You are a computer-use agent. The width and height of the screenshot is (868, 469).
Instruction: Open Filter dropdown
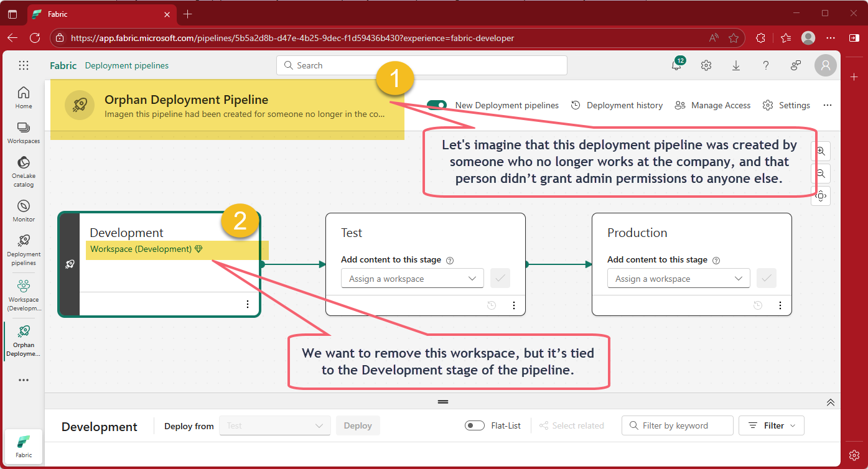point(772,425)
